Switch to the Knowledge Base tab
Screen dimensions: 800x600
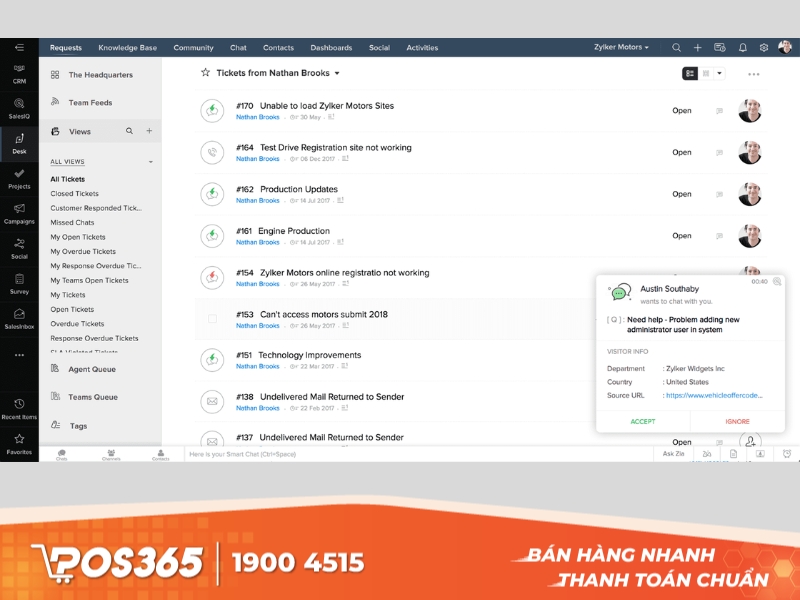click(126, 47)
